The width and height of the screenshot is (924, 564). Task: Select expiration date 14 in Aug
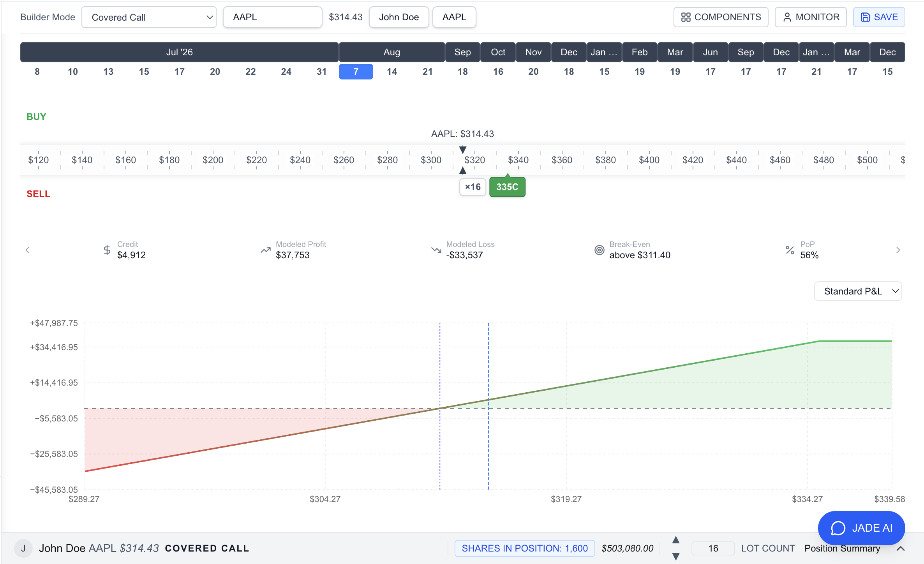click(x=392, y=72)
